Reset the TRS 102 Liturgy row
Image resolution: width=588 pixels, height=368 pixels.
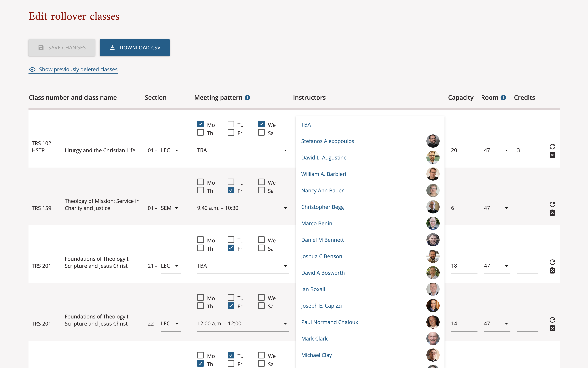click(x=552, y=146)
